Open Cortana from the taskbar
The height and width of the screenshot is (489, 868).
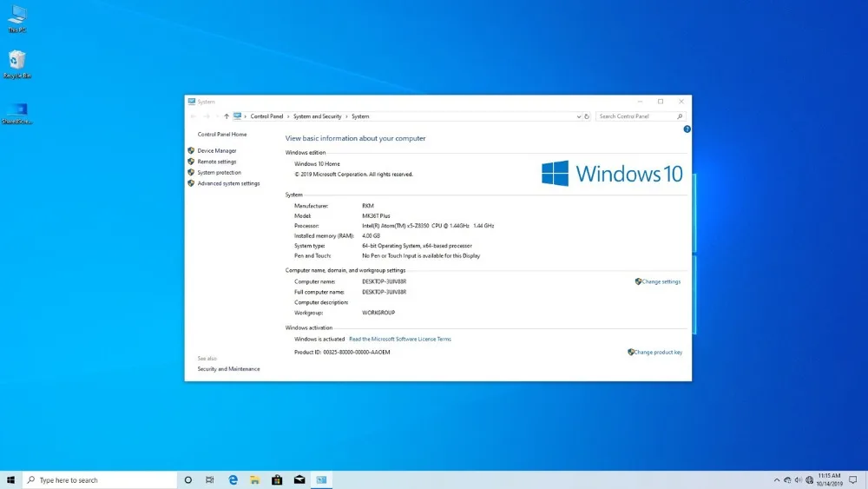point(188,479)
